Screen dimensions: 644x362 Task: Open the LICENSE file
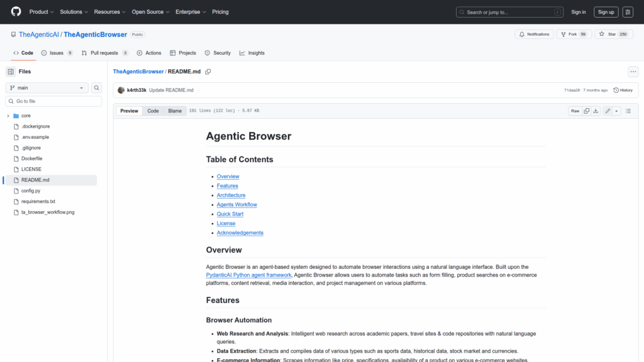pyautogui.click(x=31, y=169)
